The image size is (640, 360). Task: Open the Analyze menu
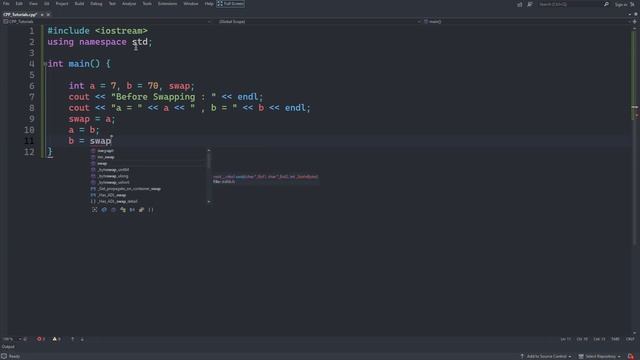[x=129, y=4]
